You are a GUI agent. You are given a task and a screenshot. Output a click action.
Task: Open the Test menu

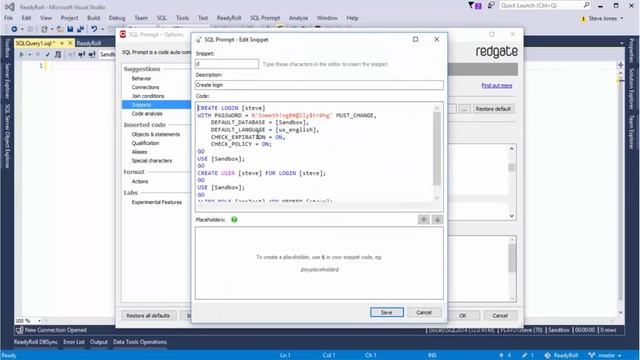pos(203,18)
